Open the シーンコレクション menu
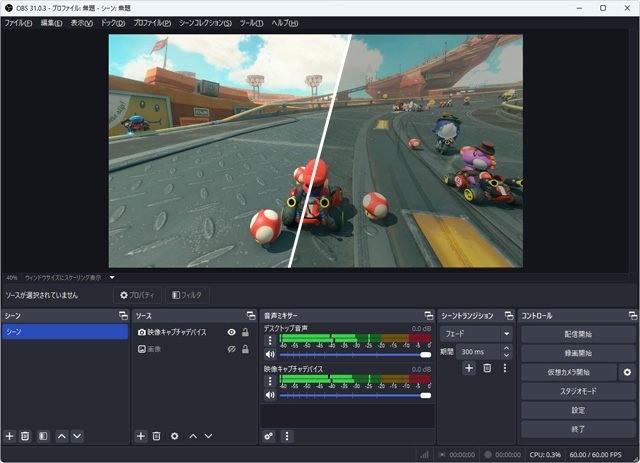640x463 pixels. [206, 23]
